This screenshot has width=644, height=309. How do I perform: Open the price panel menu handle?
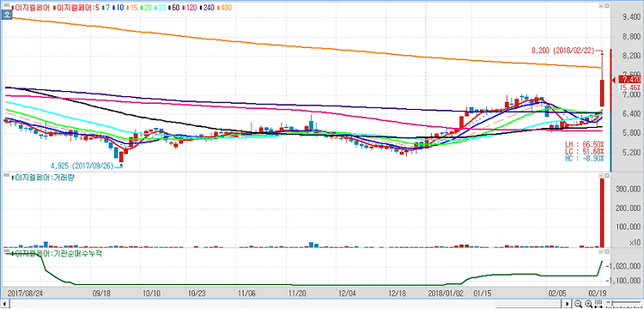pyautogui.click(x=6, y=5)
